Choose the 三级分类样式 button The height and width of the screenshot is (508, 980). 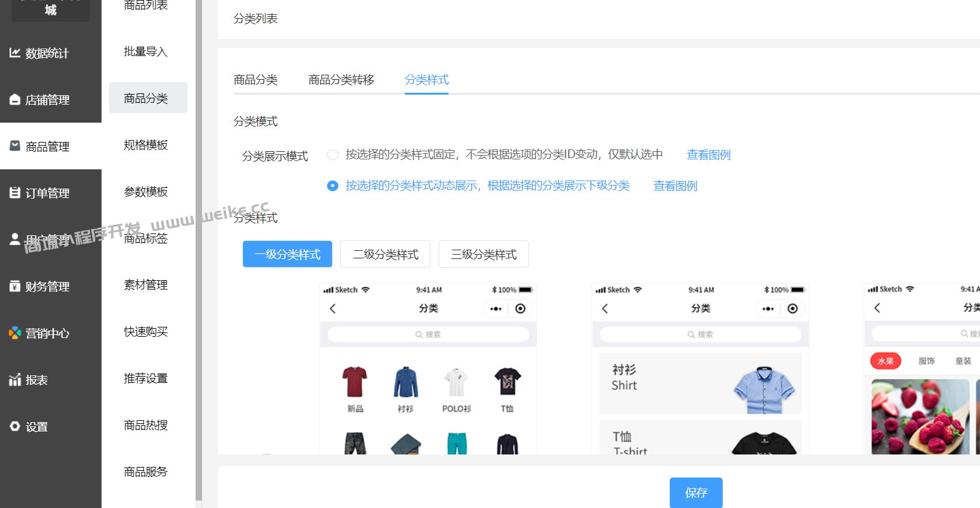483,254
